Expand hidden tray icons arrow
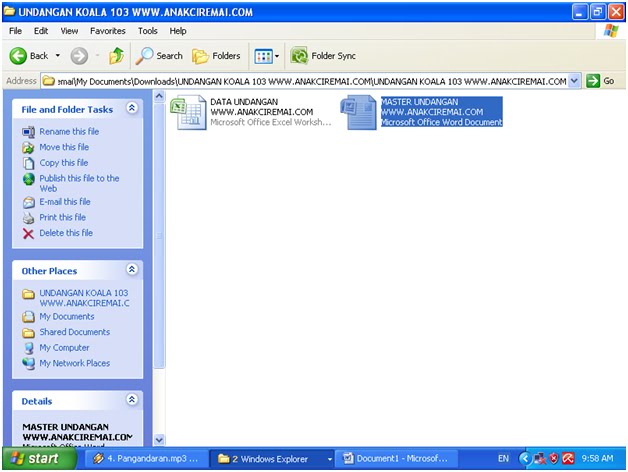This screenshot has width=628, height=472. click(x=525, y=458)
